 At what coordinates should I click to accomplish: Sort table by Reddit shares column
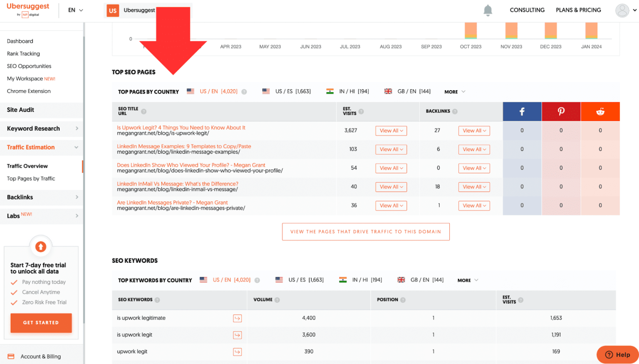[x=600, y=111]
